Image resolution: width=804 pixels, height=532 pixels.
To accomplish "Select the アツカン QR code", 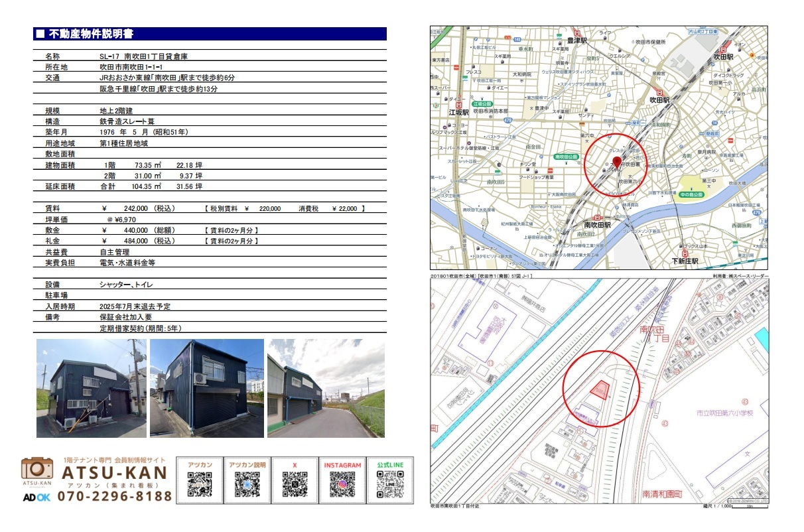I will [200, 484].
